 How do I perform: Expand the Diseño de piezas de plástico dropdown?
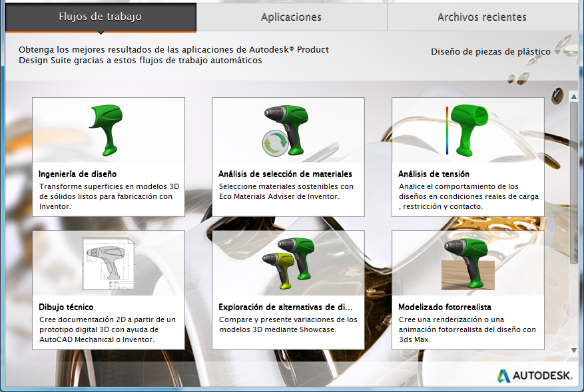(495, 52)
